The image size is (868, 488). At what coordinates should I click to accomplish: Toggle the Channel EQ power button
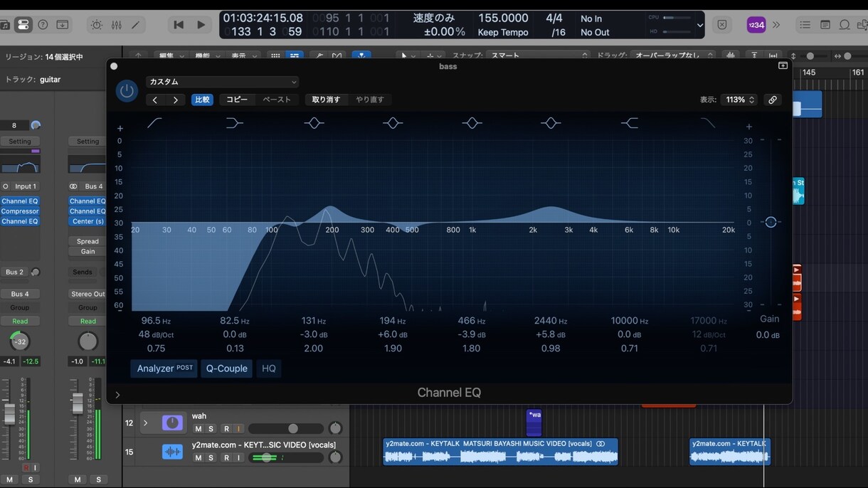pos(127,91)
